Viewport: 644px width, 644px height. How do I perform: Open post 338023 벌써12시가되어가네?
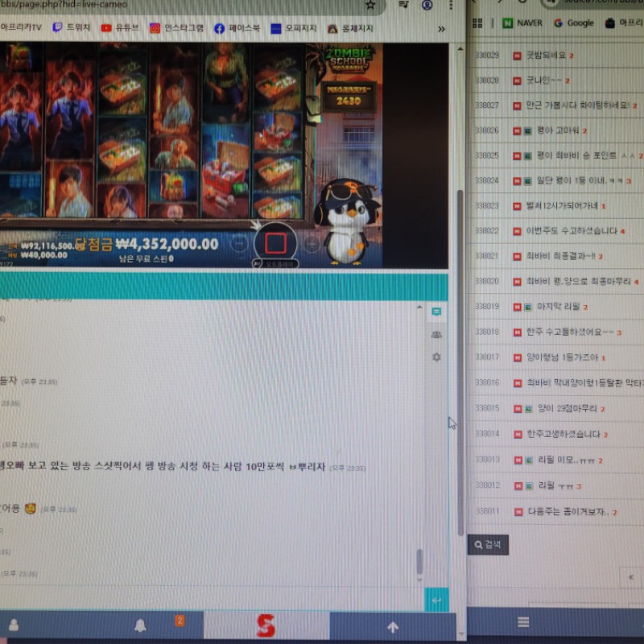pos(562,205)
